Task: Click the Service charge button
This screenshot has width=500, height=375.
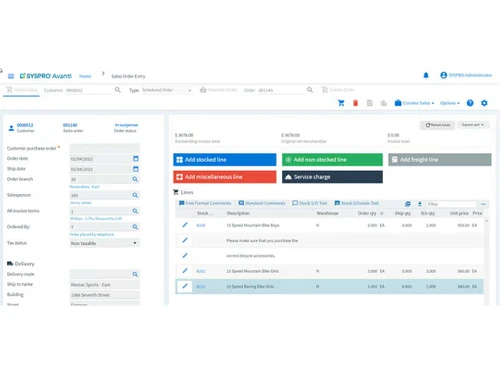Action: pos(332,177)
